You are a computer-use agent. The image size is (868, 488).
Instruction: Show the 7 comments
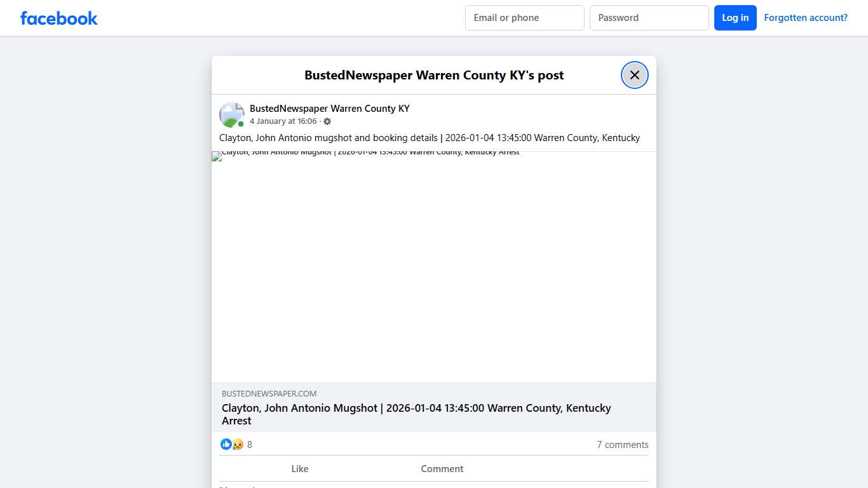[x=622, y=445]
